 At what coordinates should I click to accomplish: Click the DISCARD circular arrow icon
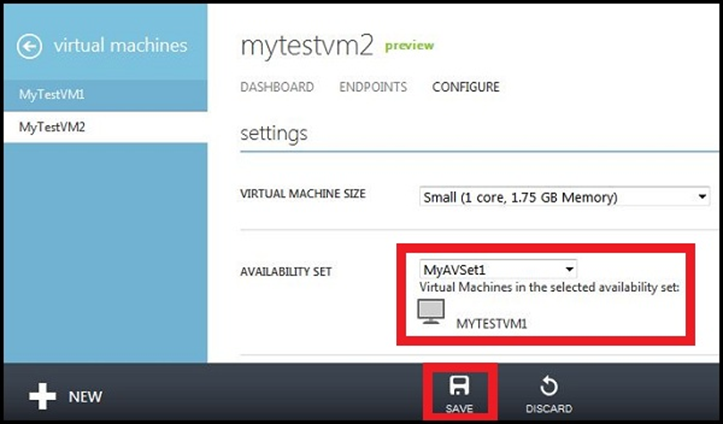pyautogui.click(x=549, y=386)
